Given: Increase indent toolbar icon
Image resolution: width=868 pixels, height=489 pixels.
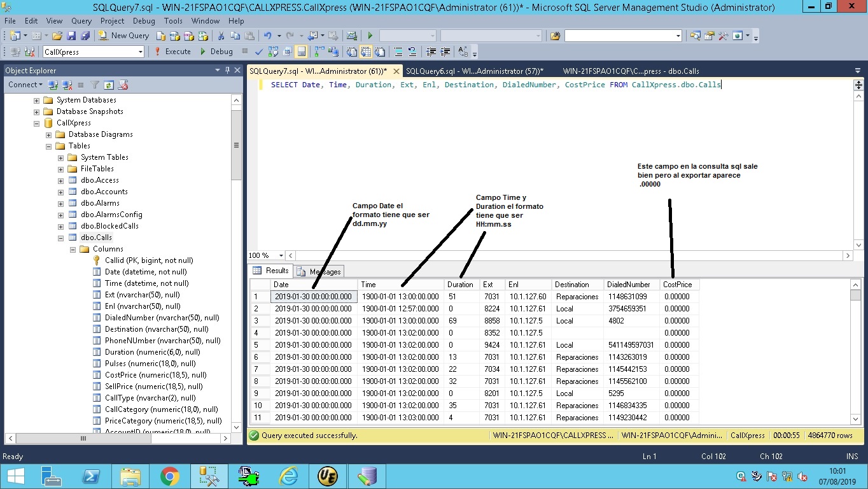Looking at the screenshot, I should [444, 52].
